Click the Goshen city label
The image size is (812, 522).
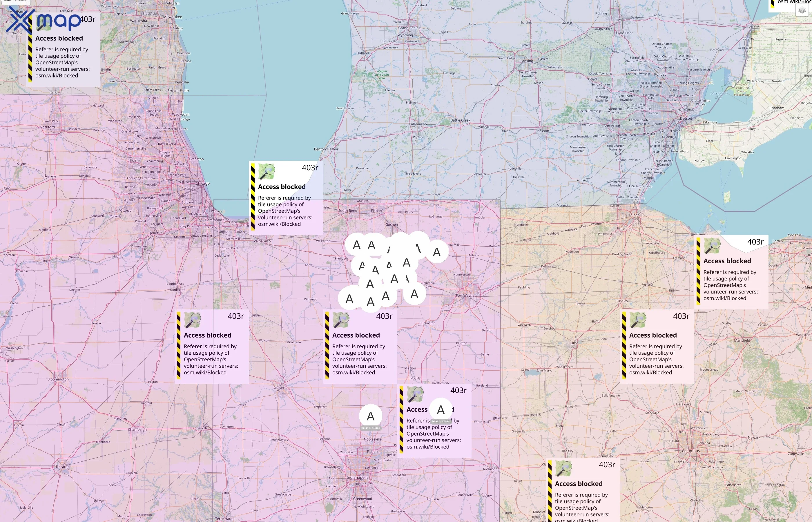(391, 224)
